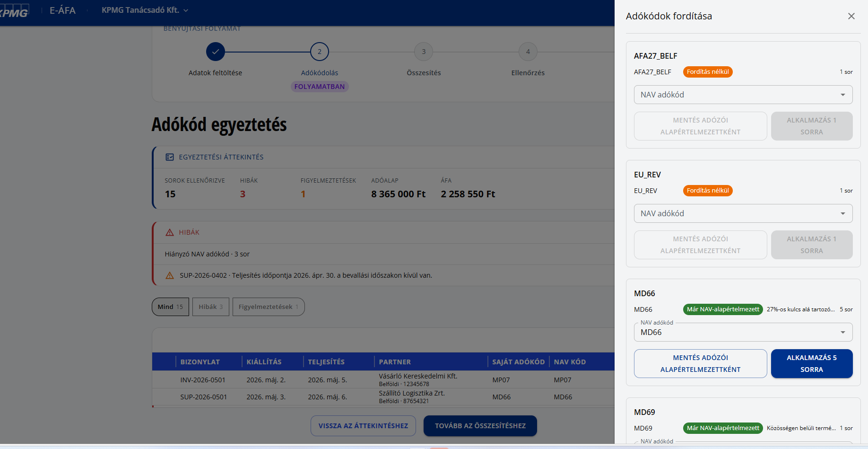Open KPMG Tanácsadó Kft. company selector

[x=145, y=10]
